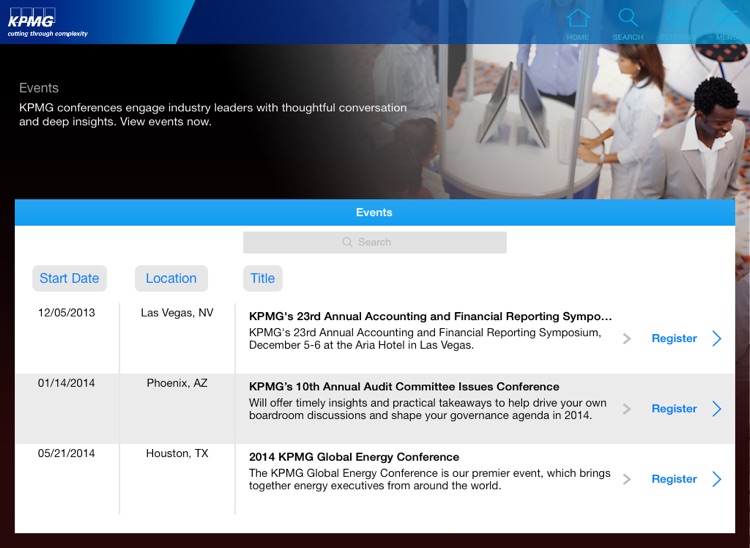This screenshot has height=548, width=750.
Task: Click the KPMG logo
Action: [47, 22]
